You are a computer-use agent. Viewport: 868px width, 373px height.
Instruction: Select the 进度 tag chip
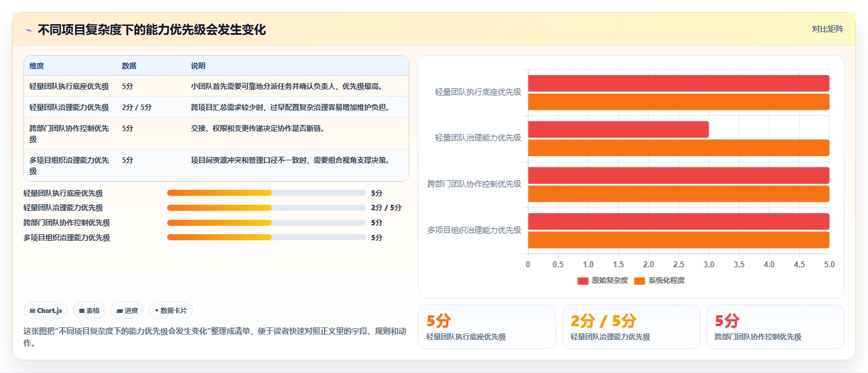[x=127, y=311]
